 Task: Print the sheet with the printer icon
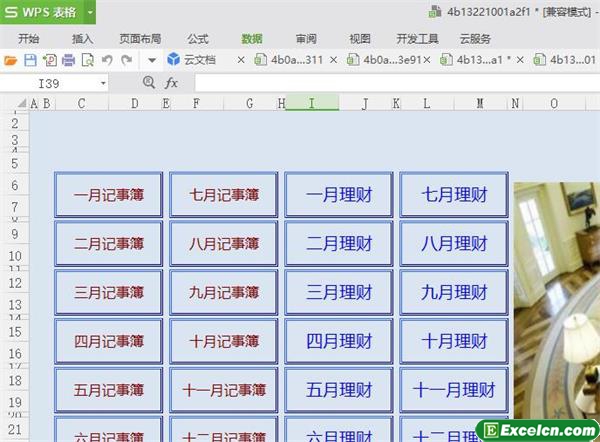coord(68,60)
